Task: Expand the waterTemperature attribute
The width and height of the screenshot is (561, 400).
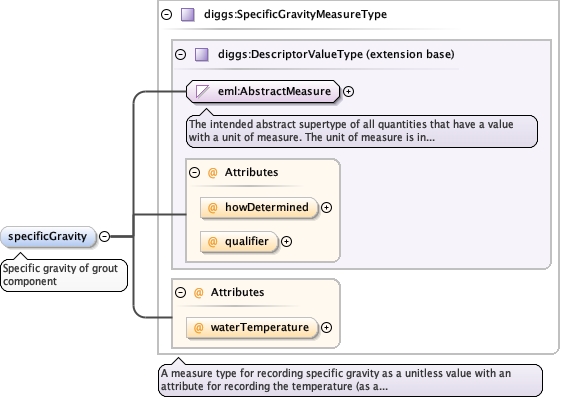Action: (x=326, y=327)
